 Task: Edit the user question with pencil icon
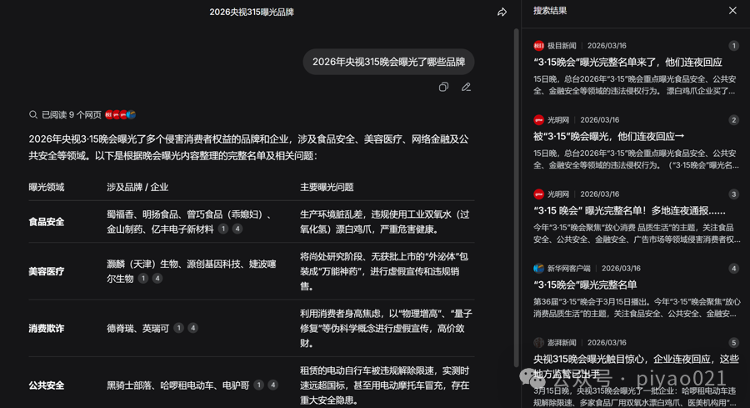pyautogui.click(x=466, y=87)
